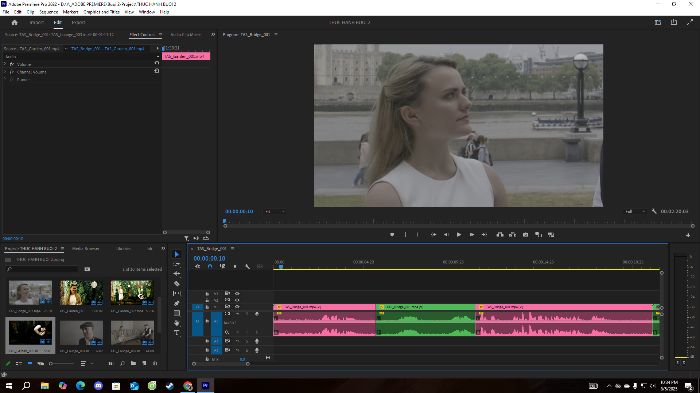Switch to Import workspace tab

(37, 22)
